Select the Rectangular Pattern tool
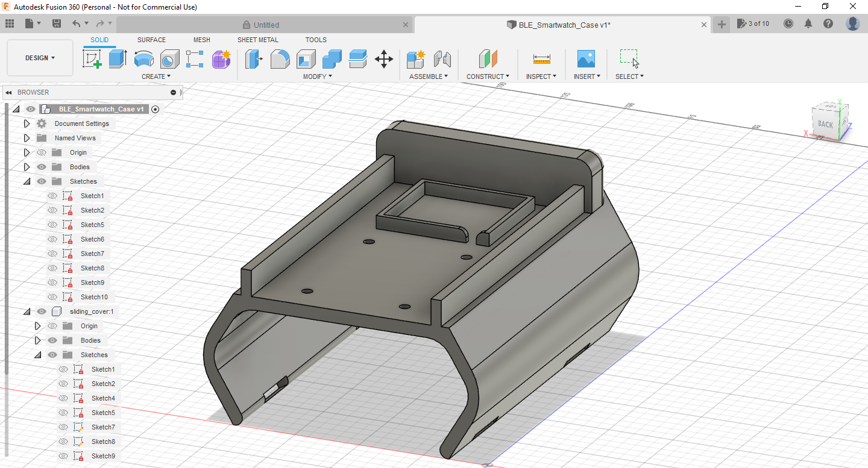This screenshot has height=468, width=868. [x=195, y=59]
